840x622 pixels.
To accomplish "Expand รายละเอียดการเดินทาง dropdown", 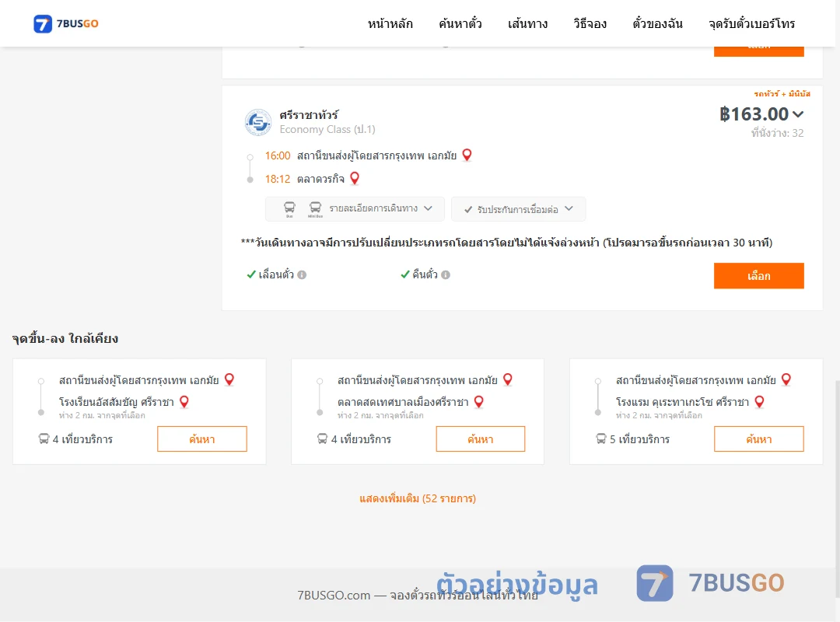I will coord(355,209).
